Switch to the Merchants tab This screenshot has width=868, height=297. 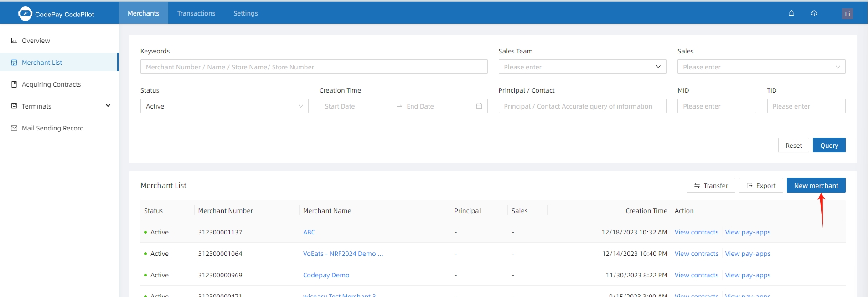(143, 13)
